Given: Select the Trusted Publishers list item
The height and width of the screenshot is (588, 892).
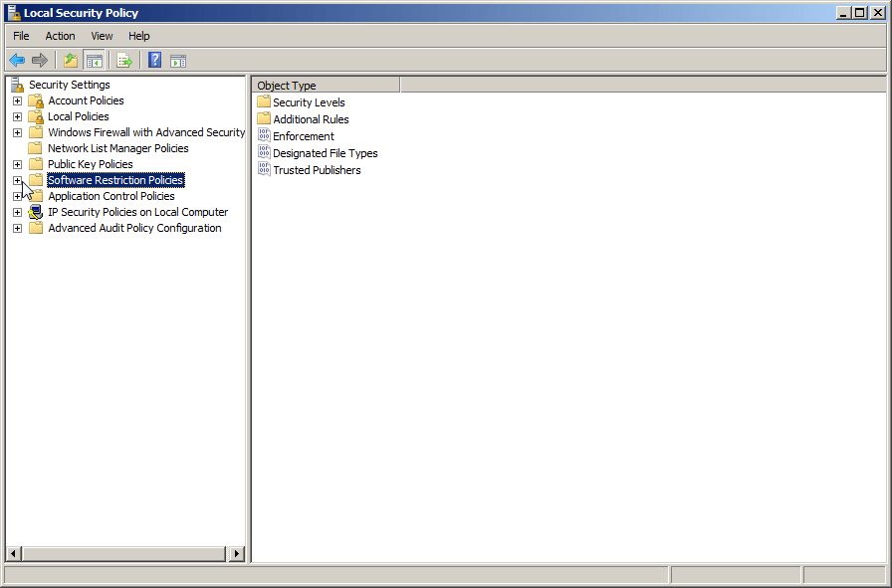Looking at the screenshot, I should point(317,170).
